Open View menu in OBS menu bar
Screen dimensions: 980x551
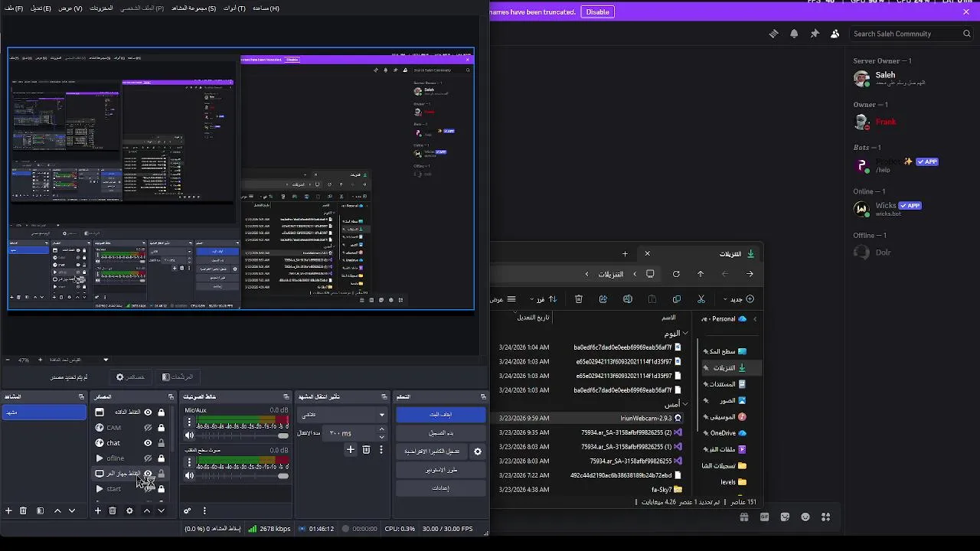(70, 8)
